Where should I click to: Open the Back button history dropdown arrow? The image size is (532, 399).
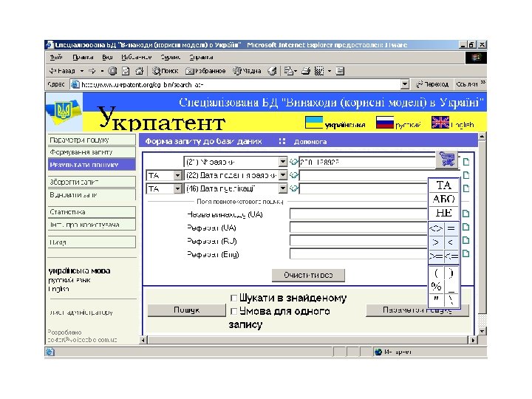[x=82, y=71]
